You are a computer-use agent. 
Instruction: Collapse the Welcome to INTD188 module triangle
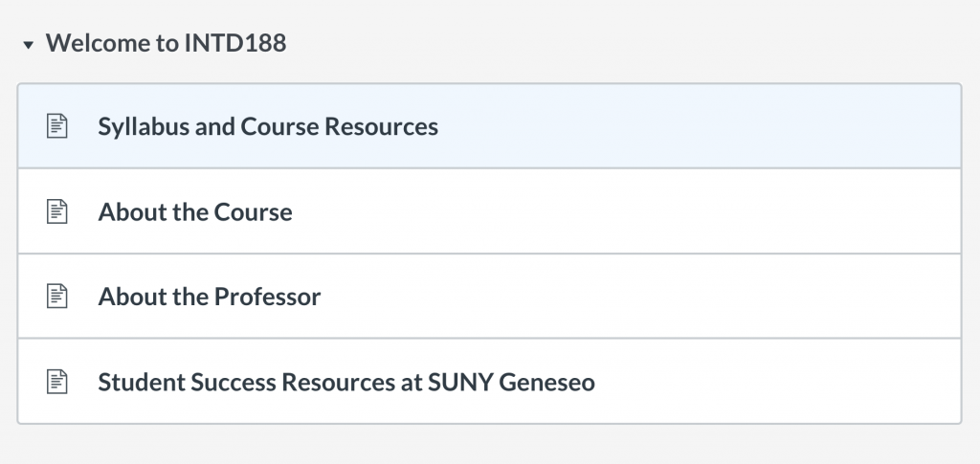point(28,44)
